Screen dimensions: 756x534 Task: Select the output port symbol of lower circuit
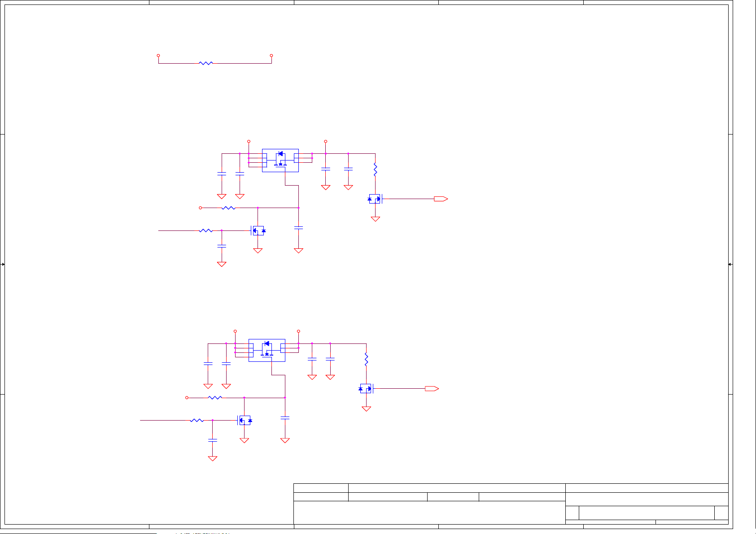[x=432, y=389]
